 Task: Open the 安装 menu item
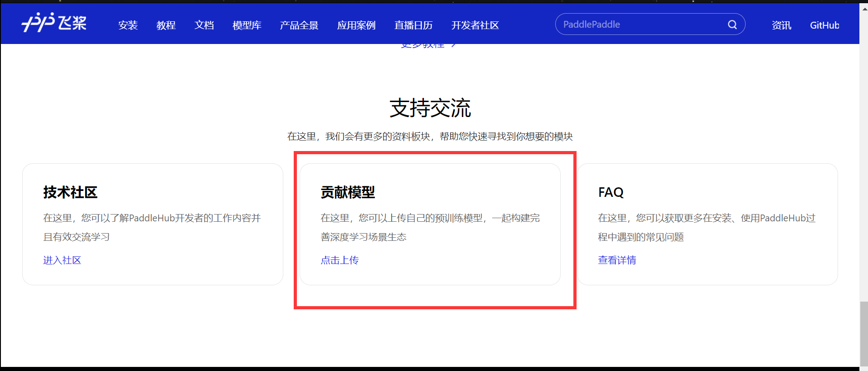coord(128,25)
